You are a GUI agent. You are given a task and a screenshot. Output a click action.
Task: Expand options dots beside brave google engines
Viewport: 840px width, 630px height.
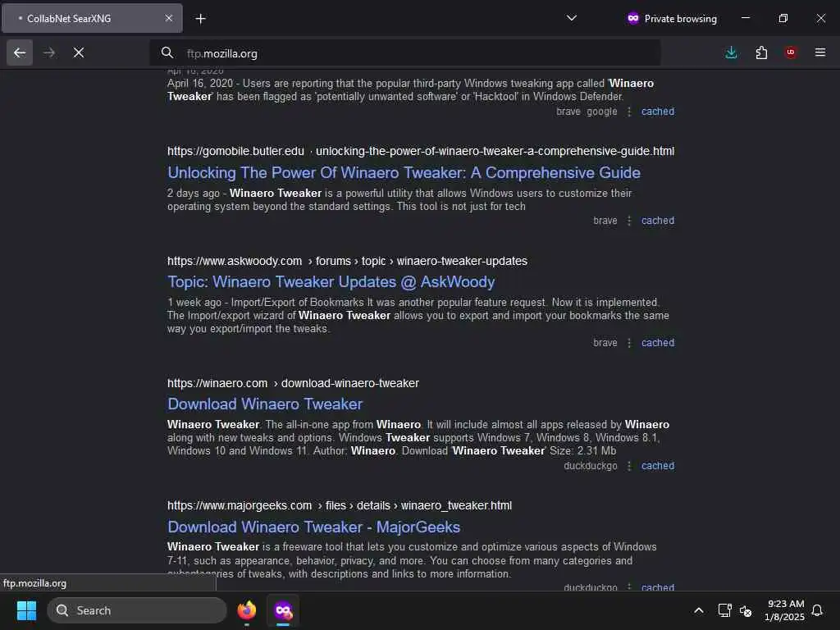(x=629, y=112)
